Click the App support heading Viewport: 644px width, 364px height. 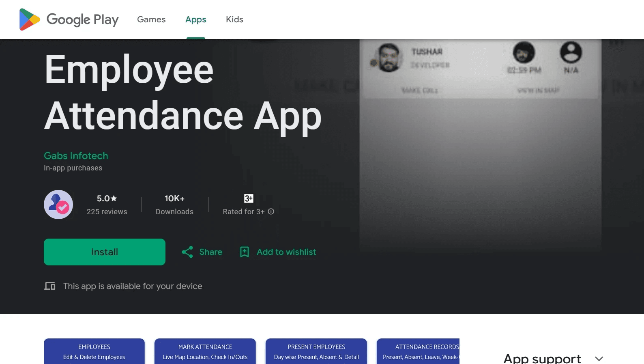[x=542, y=358]
